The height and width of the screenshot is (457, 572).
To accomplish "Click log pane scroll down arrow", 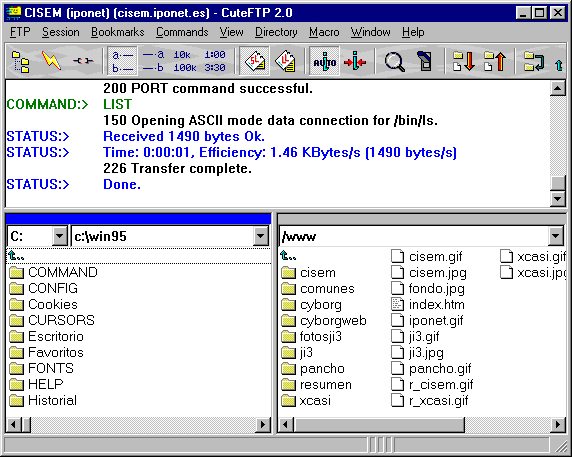I will [x=558, y=199].
